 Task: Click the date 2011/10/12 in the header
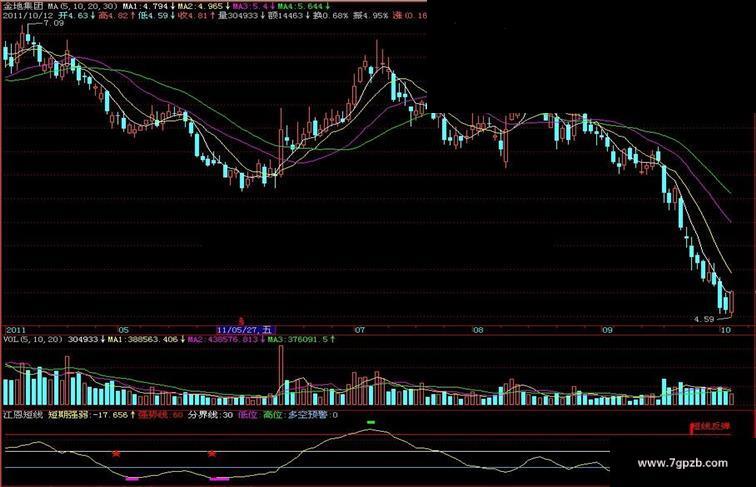[x=28, y=15]
